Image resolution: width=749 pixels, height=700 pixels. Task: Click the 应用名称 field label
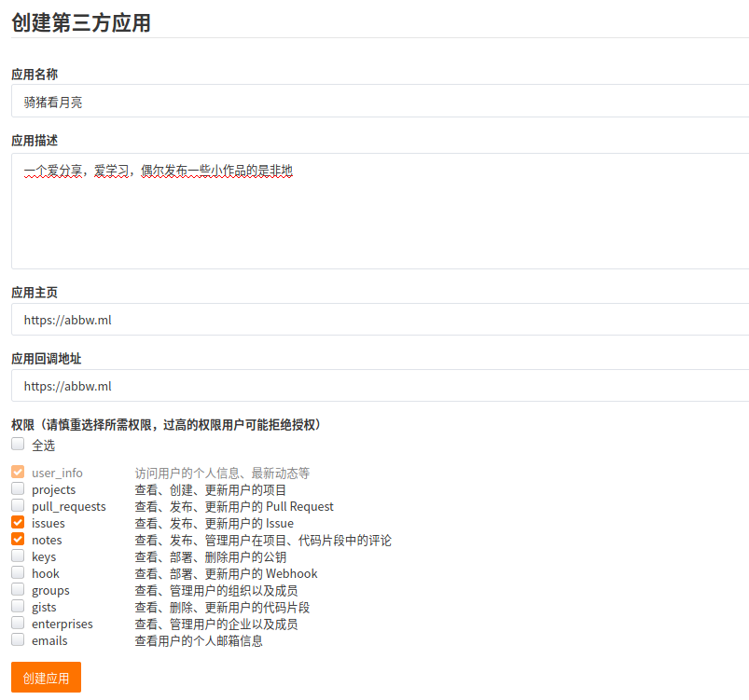coord(35,75)
